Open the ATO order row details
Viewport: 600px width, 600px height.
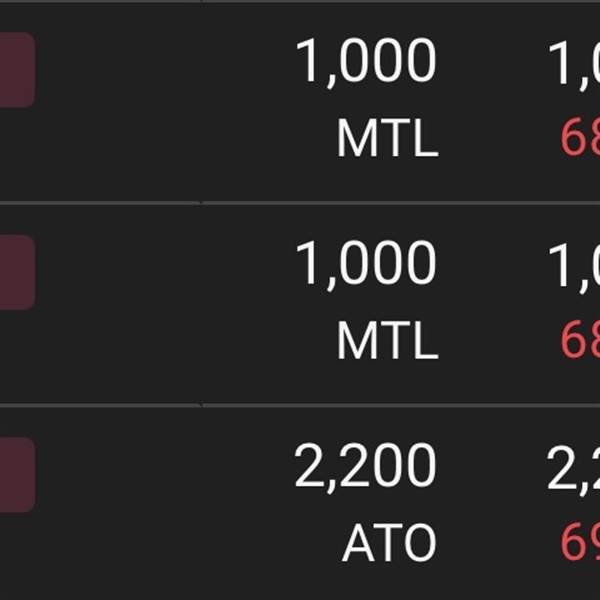pyautogui.click(x=300, y=504)
